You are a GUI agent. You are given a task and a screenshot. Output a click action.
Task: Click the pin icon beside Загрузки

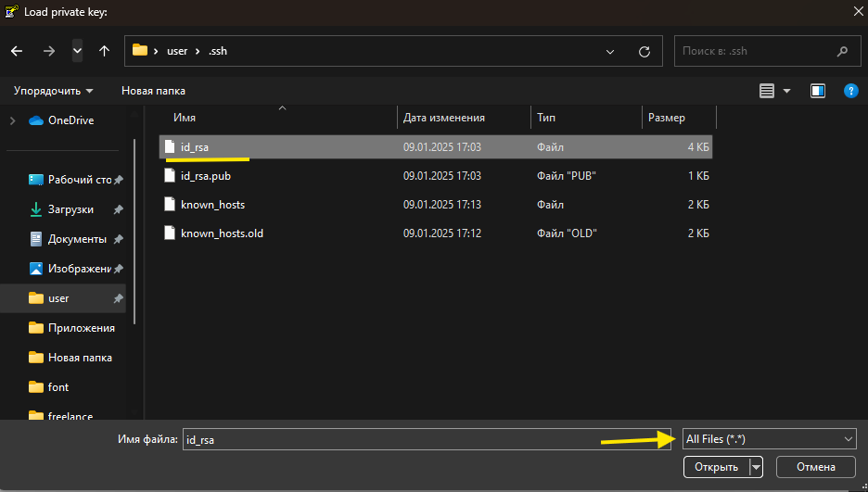pos(118,209)
